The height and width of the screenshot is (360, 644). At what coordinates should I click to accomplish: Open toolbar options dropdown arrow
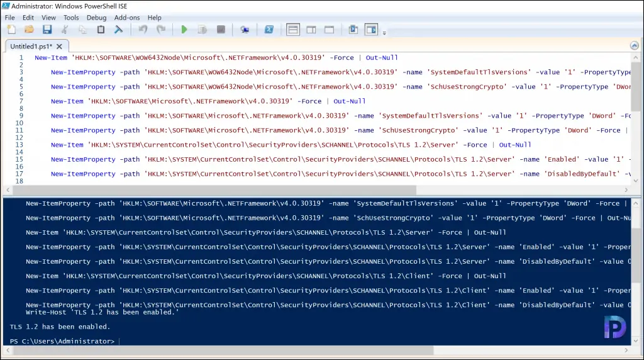tap(384, 33)
